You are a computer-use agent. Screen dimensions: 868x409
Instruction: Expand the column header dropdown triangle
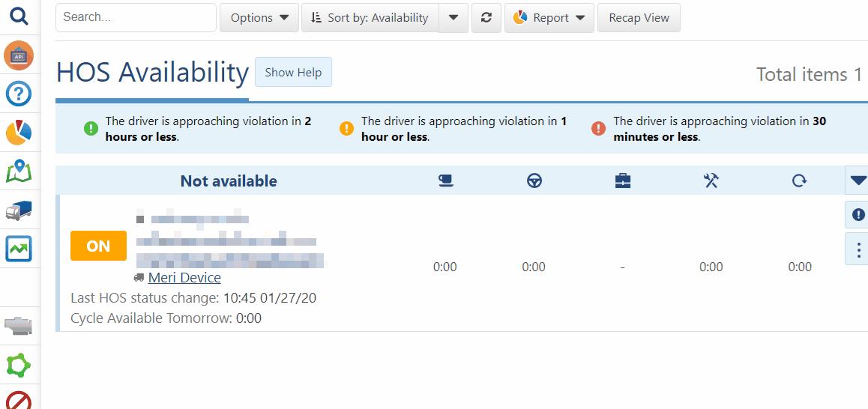click(858, 181)
